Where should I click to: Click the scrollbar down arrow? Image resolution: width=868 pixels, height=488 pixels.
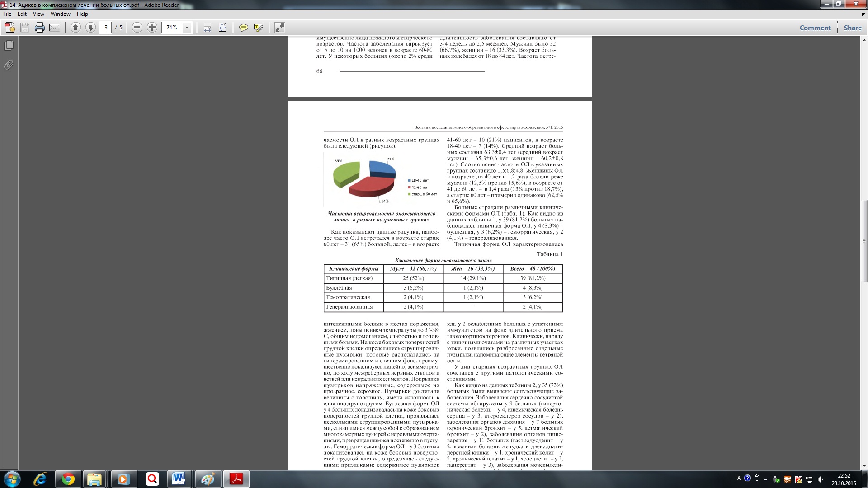point(864,466)
